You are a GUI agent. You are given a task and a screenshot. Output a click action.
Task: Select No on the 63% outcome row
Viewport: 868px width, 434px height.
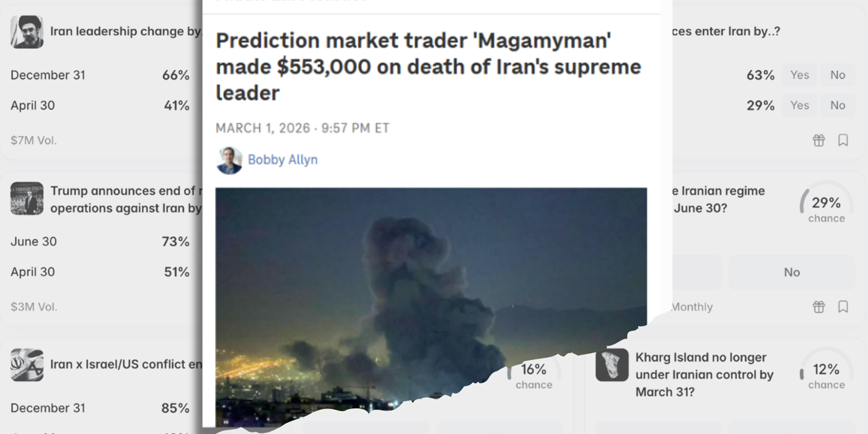tap(838, 75)
